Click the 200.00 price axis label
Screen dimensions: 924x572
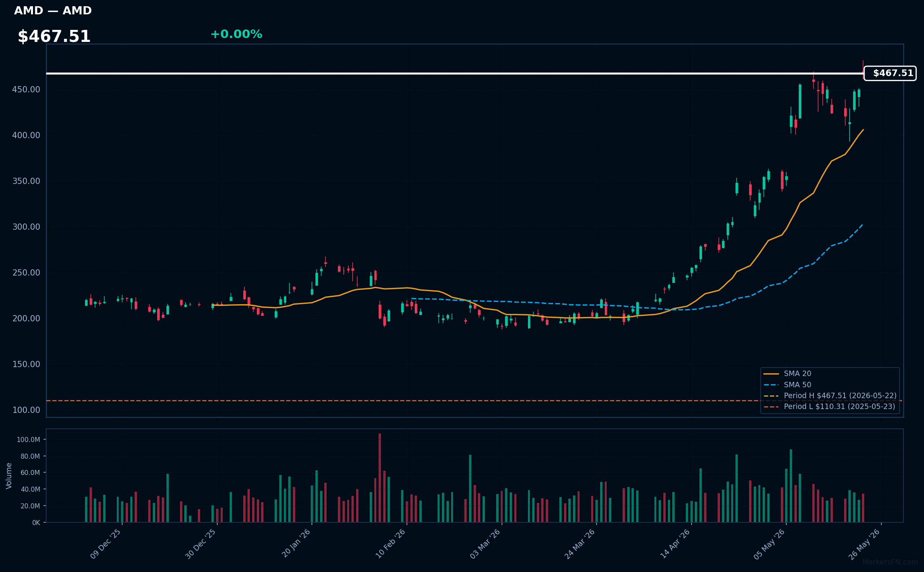[26, 319]
